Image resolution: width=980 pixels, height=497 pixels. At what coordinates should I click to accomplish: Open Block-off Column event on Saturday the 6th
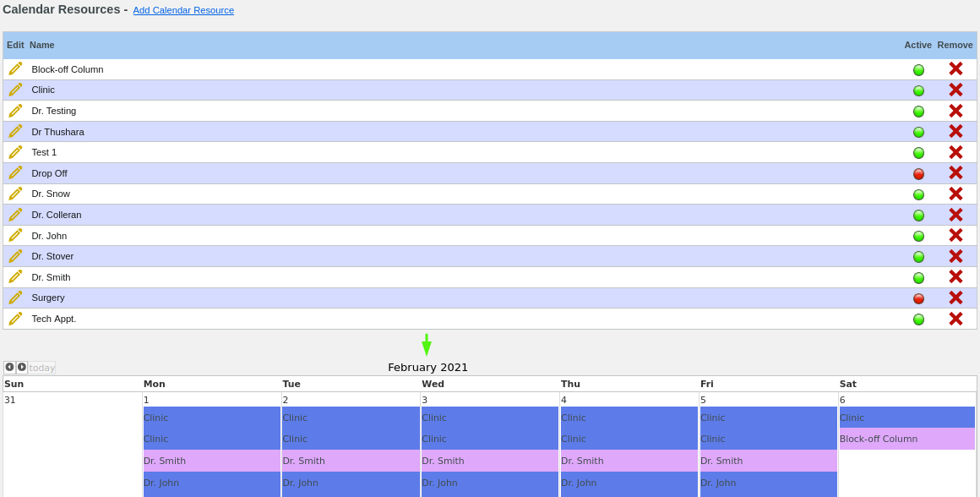pyautogui.click(x=906, y=439)
